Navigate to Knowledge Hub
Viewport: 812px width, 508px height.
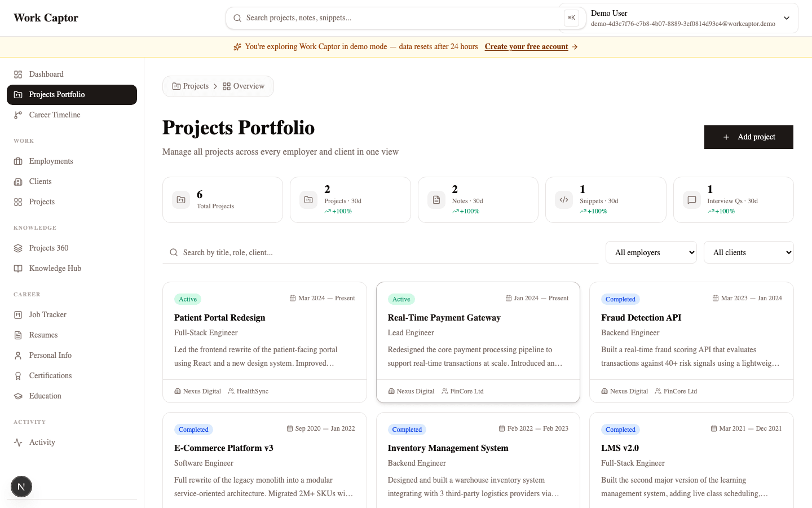[72, 269]
